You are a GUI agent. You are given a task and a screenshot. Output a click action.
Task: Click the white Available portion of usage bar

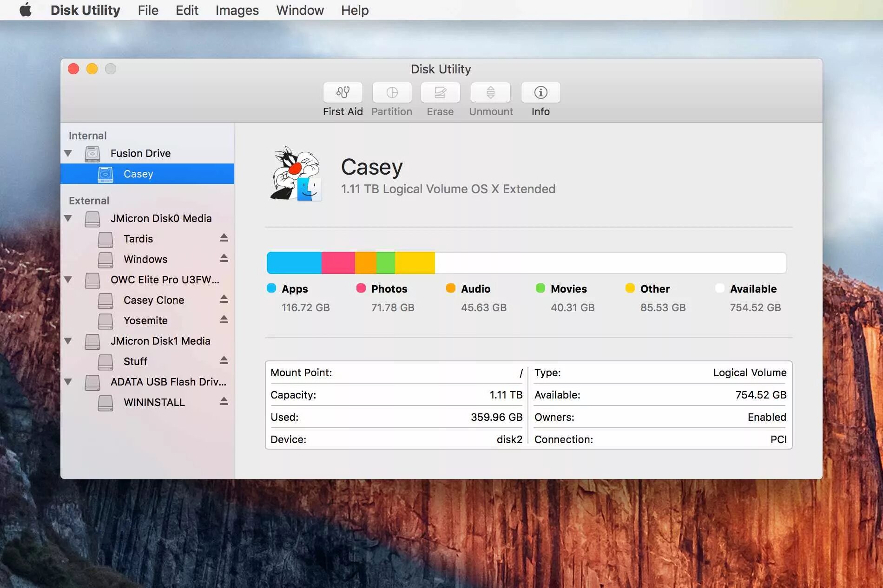coord(611,263)
